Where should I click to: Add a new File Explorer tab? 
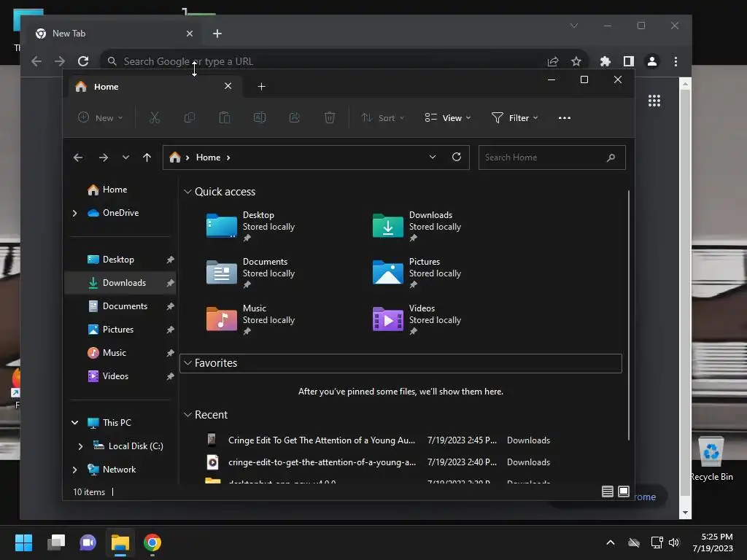click(262, 86)
